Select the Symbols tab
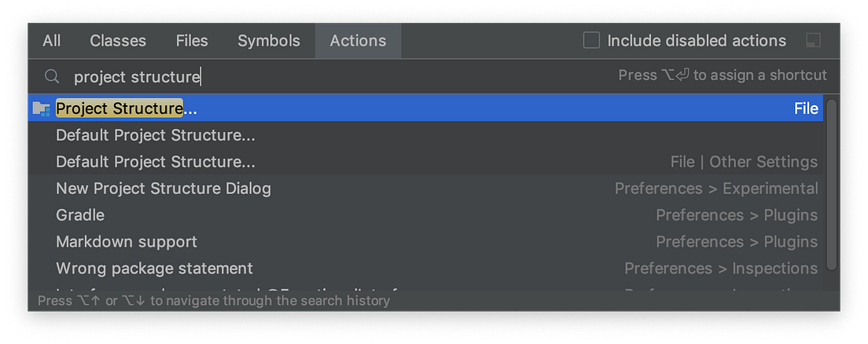This screenshot has height=344, width=868. (x=269, y=41)
